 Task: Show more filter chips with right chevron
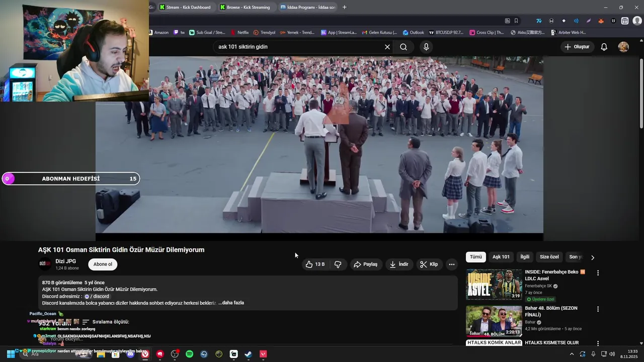[593, 257]
